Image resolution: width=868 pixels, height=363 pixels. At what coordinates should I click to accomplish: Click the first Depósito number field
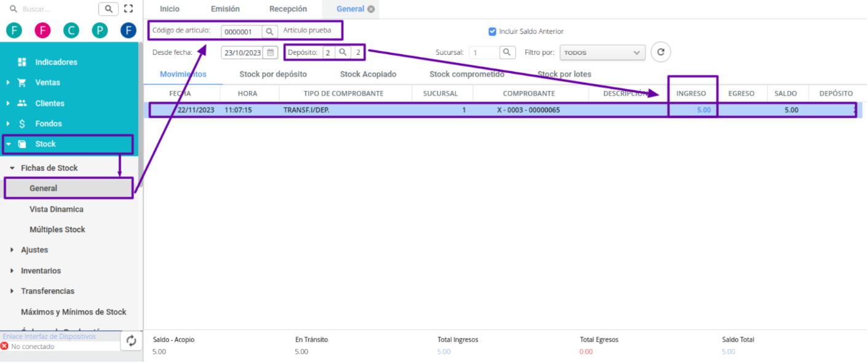(328, 52)
